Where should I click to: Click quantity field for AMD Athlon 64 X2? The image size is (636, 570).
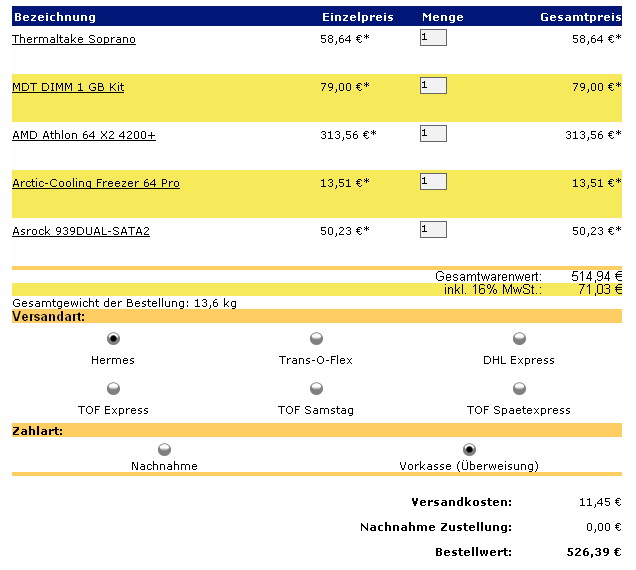pos(433,133)
